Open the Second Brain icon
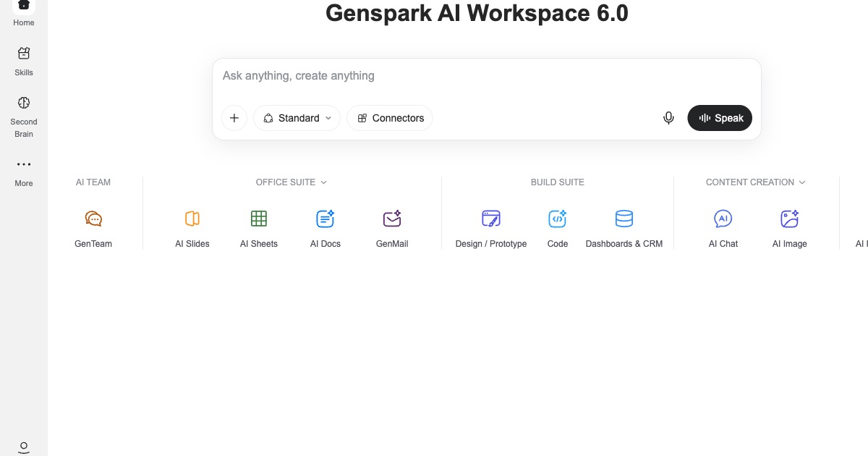868x456 pixels. tap(24, 103)
